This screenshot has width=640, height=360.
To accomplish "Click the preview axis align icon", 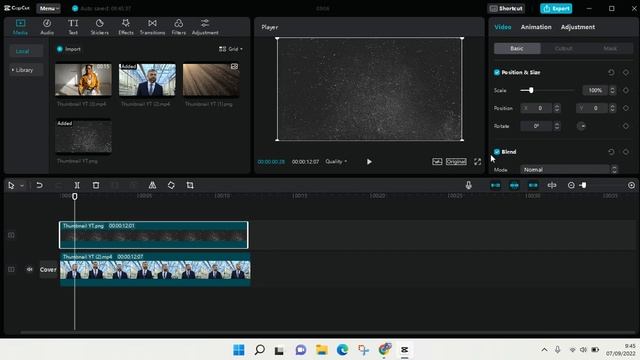I will (x=552, y=185).
